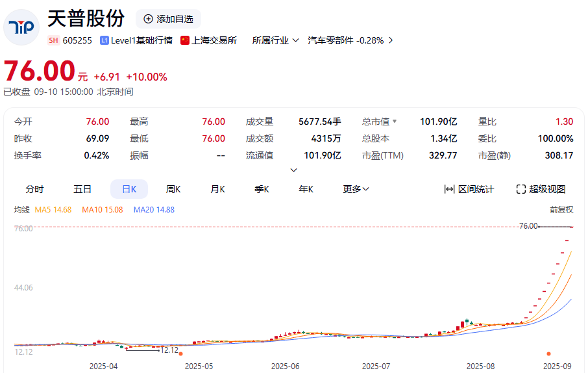Click the plus icon in 添加自选 button
This screenshot has height=373, width=588.
149,19
